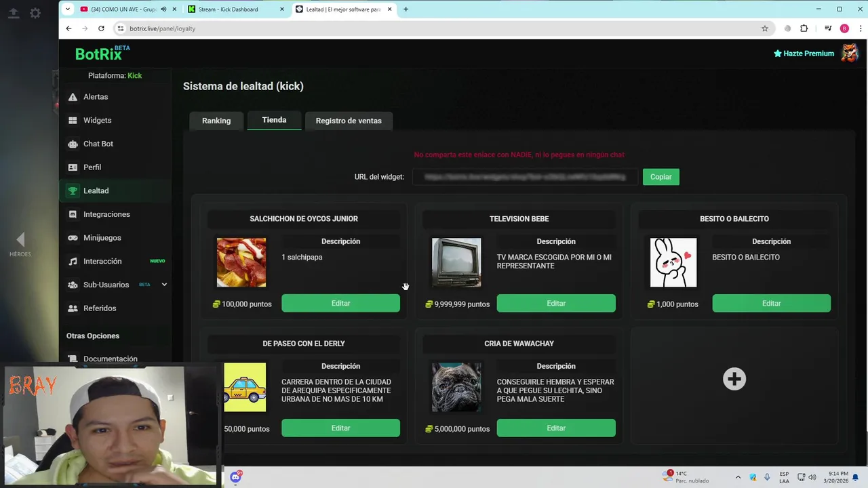
Task: Click the HÉROES back arrow
Action: (20, 239)
